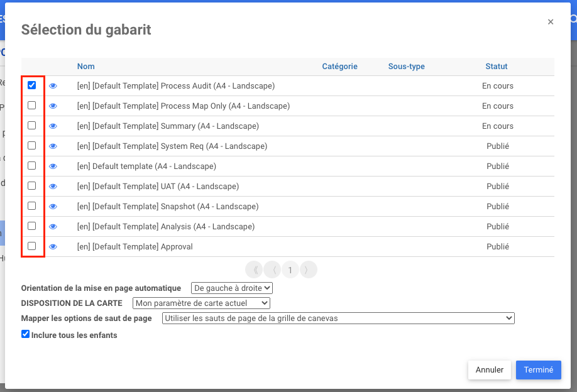Toggle Inclure tous les enfants checkbox
Image resolution: width=577 pixels, height=392 pixels.
26,334
